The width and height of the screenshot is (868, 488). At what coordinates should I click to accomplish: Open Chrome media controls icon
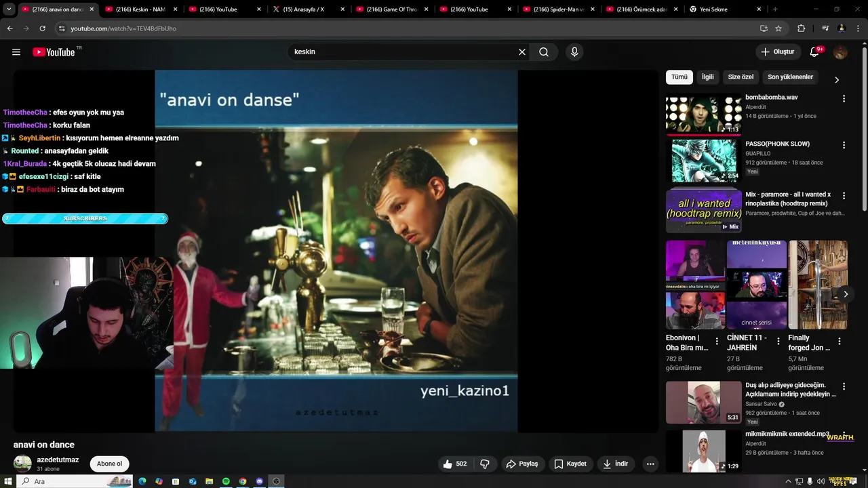pyautogui.click(x=825, y=28)
